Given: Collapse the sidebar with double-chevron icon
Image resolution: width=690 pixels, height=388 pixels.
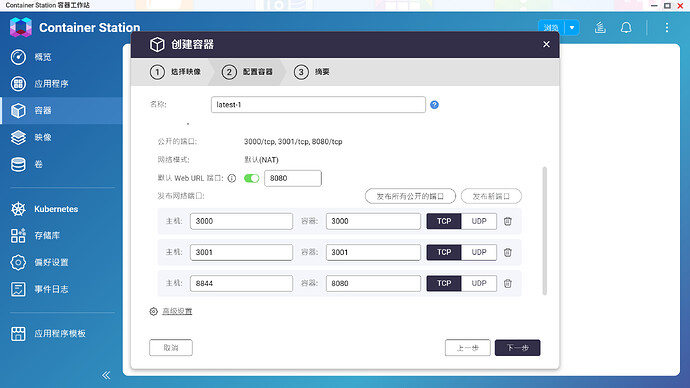Looking at the screenshot, I should click(106, 375).
